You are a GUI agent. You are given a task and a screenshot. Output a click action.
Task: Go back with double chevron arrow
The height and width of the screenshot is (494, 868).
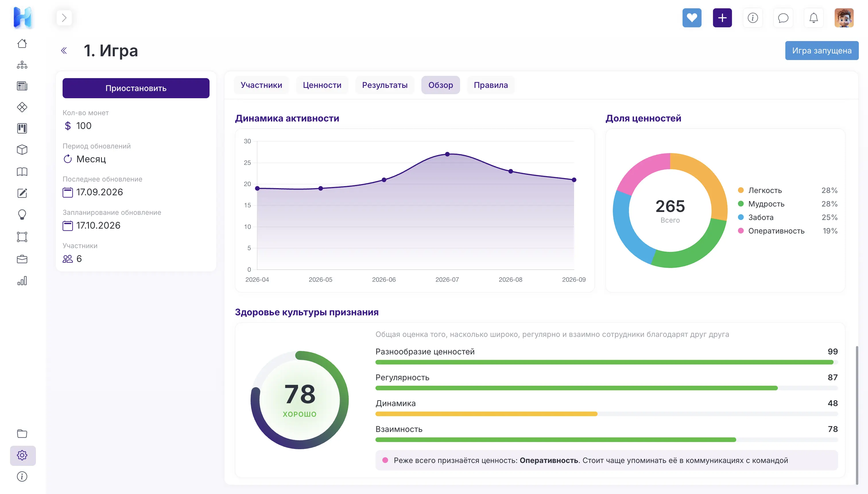coord(64,51)
